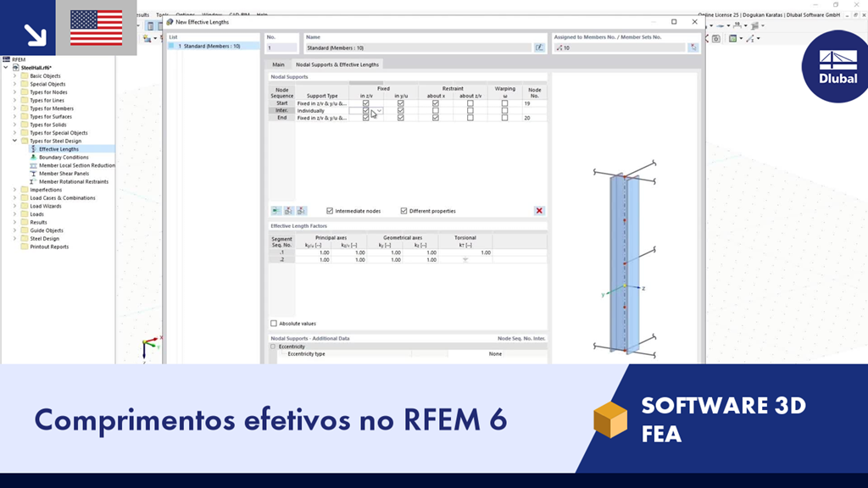Screen dimensions: 868x488
Task: Expand the Load Cases & Combinations folder
Action: (x=15, y=197)
